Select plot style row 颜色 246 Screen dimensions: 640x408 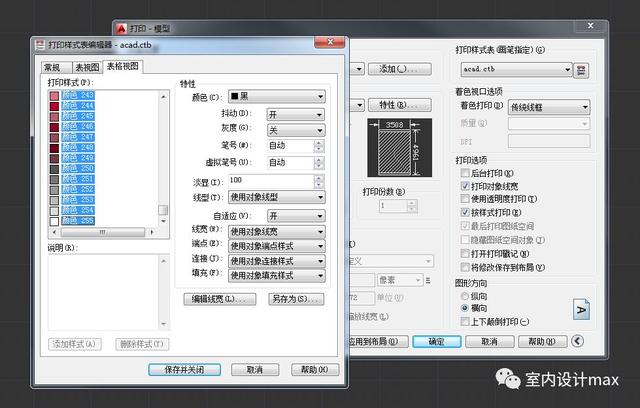click(78, 126)
